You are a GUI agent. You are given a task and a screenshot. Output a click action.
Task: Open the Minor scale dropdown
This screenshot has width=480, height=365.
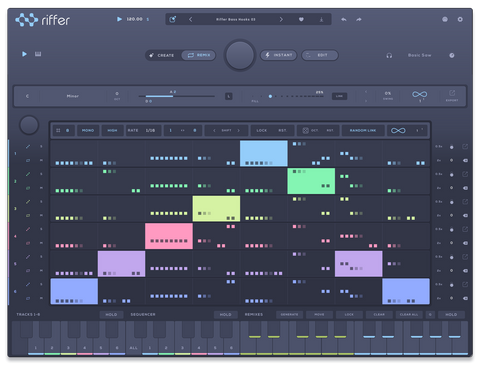click(x=73, y=96)
